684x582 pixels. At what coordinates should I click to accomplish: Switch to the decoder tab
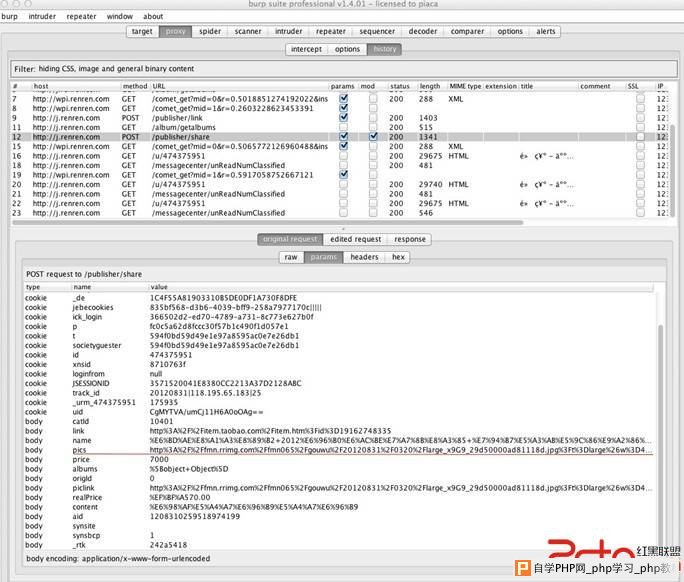[x=423, y=31]
